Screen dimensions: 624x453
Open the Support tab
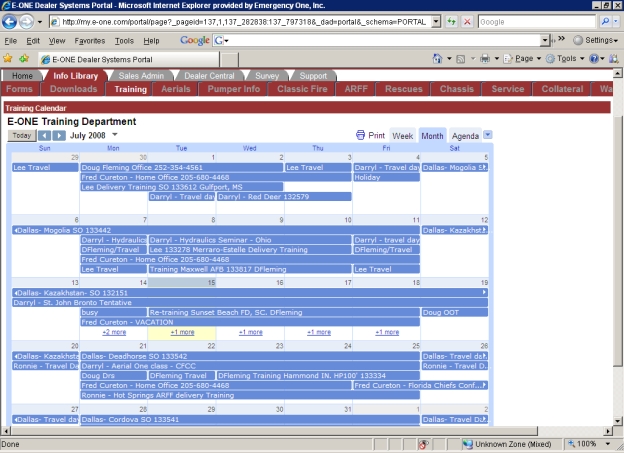click(x=313, y=76)
